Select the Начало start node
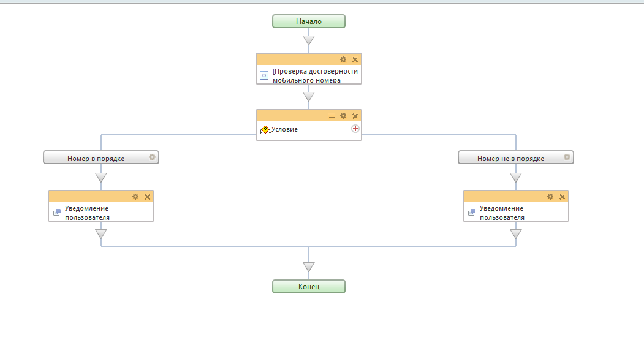 coord(309,21)
